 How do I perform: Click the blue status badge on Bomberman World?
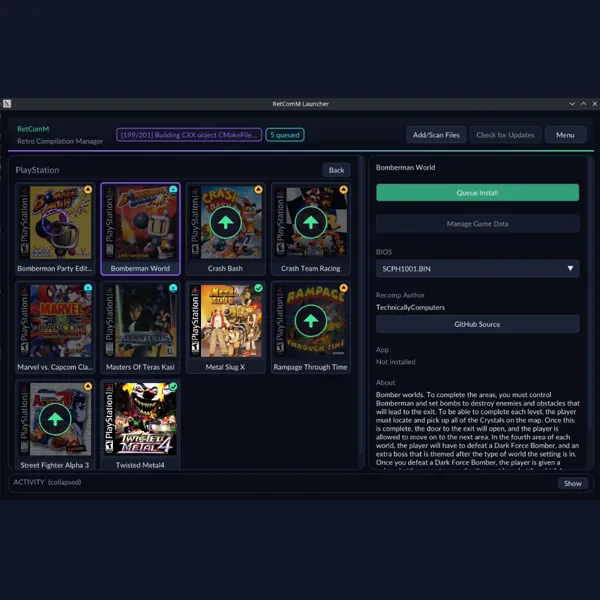click(173, 189)
